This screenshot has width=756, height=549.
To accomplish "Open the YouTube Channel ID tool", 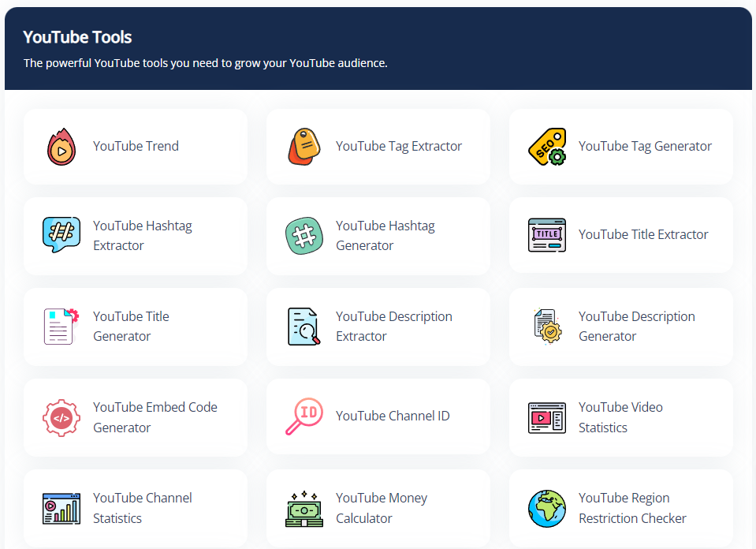I will [x=392, y=416].
